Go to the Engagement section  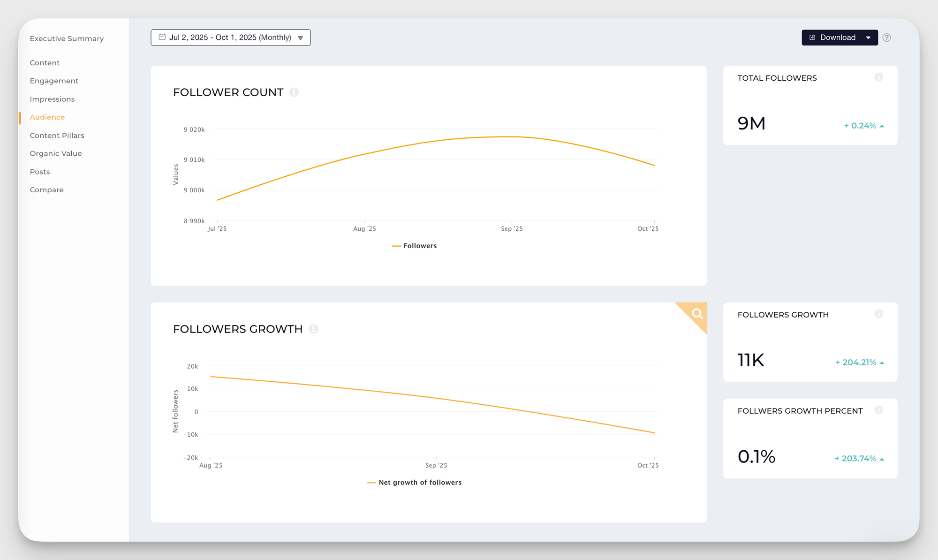pos(54,81)
